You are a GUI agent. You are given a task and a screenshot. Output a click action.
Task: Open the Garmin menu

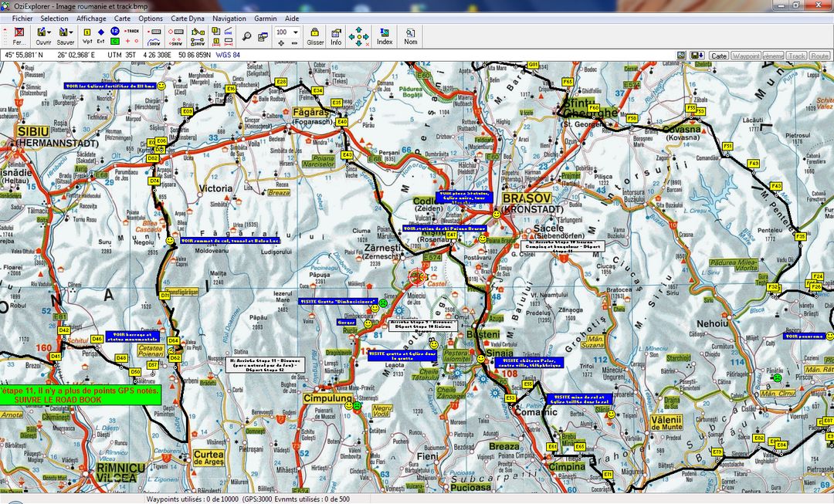(265, 18)
